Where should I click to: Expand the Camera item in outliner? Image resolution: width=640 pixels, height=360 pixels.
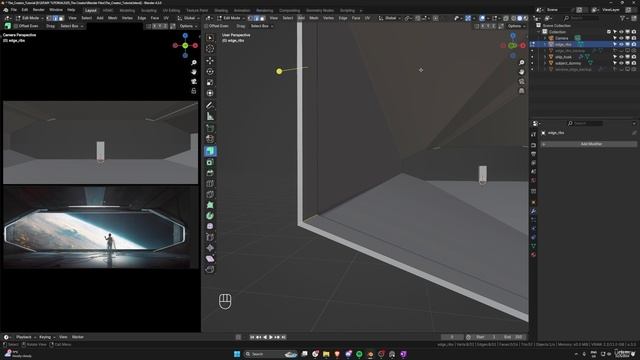coord(545,38)
